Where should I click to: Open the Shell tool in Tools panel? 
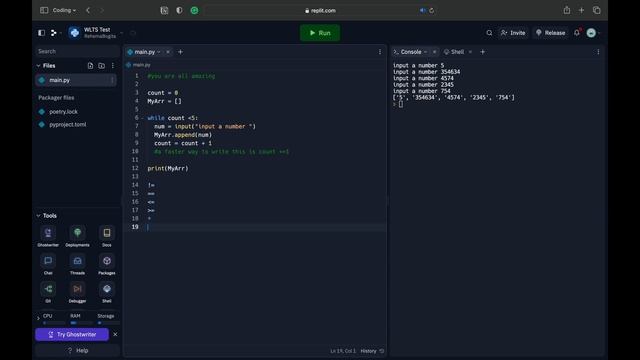click(x=107, y=292)
